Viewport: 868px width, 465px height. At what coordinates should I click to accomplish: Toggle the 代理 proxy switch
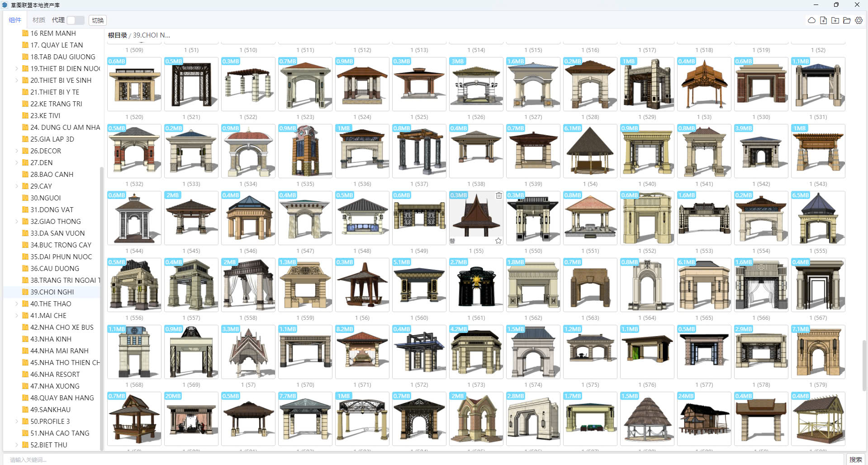(75, 20)
